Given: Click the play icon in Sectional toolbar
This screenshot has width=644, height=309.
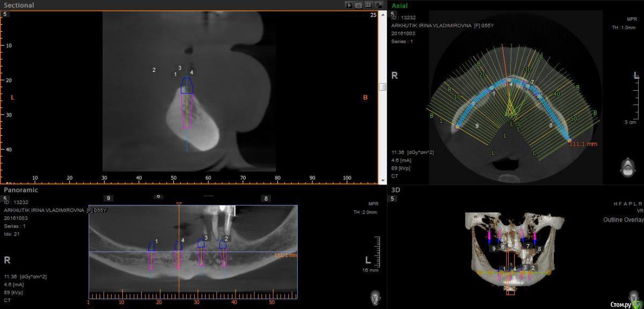Looking at the screenshot, I should click(349, 5).
